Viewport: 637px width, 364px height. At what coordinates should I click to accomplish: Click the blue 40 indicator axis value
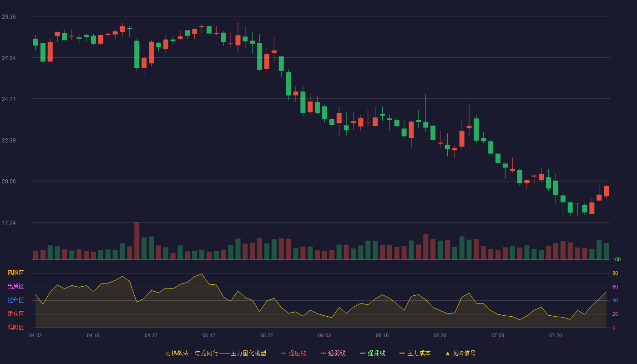point(615,300)
